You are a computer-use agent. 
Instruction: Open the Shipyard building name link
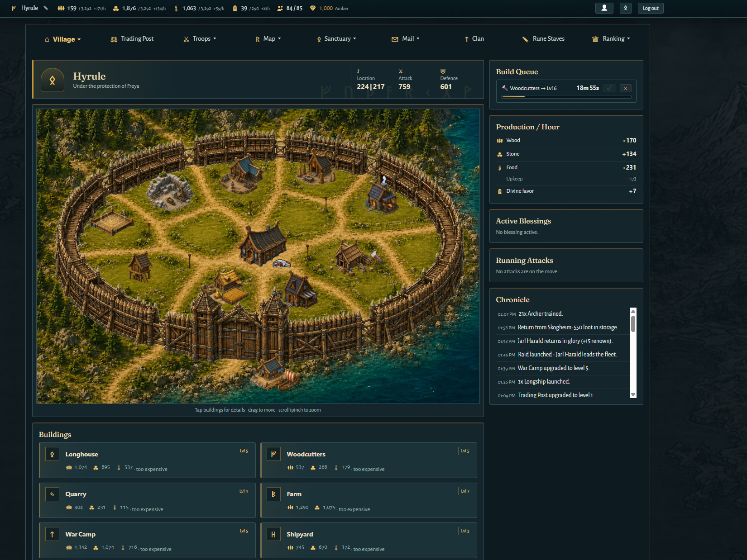(300, 534)
